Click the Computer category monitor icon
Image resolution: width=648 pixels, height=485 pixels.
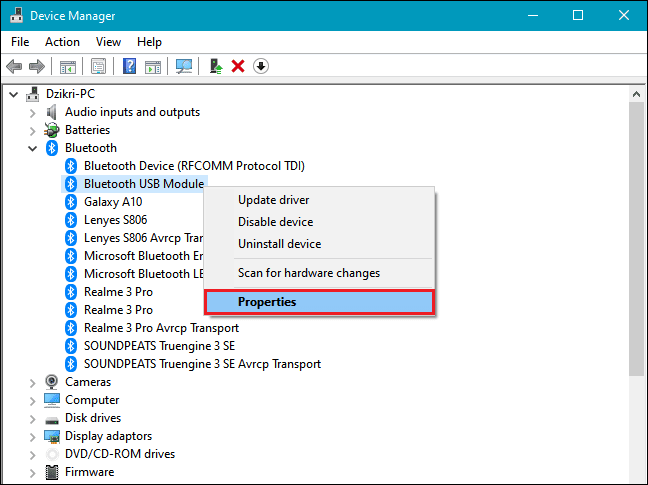52,400
